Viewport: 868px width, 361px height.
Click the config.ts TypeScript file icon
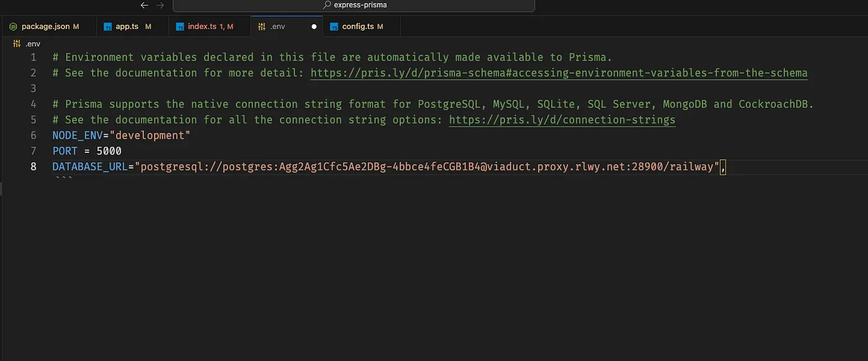[x=334, y=27]
